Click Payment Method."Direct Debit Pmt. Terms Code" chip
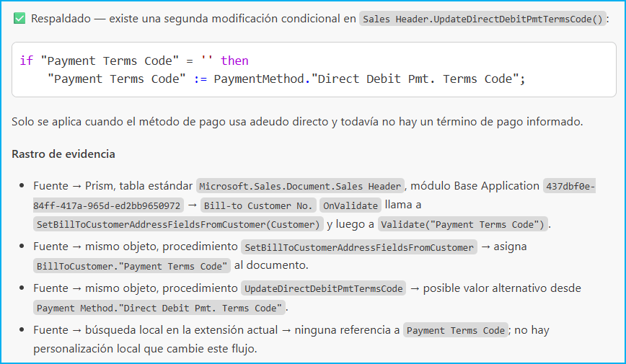Viewport: 626px width, 364px height. coord(159,308)
